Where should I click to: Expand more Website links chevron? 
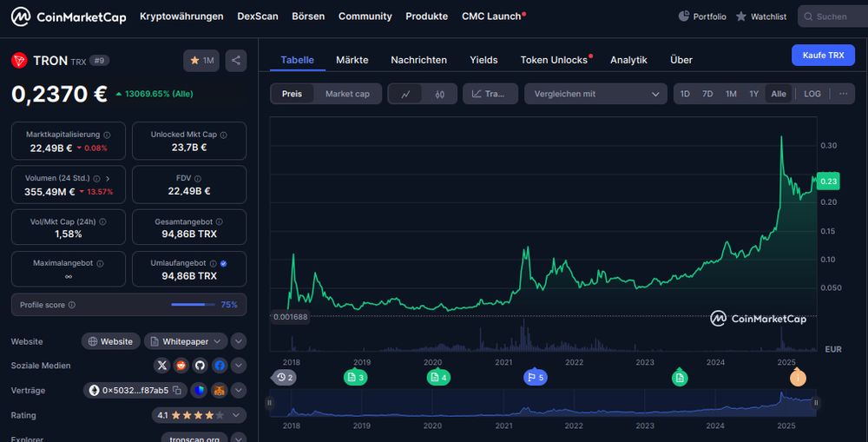pyautogui.click(x=239, y=341)
